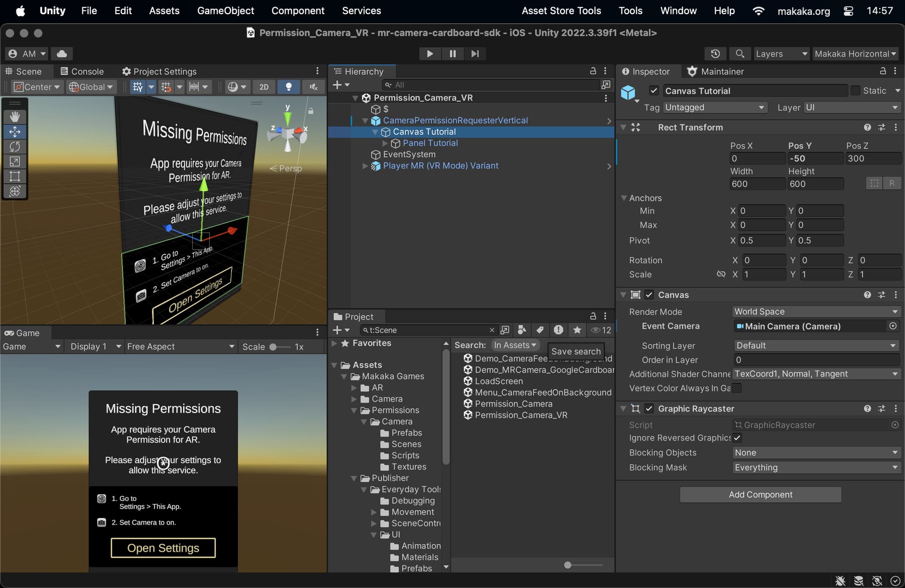This screenshot has height=588, width=905.
Task: Select the Rect transform tool
Action: (x=15, y=177)
